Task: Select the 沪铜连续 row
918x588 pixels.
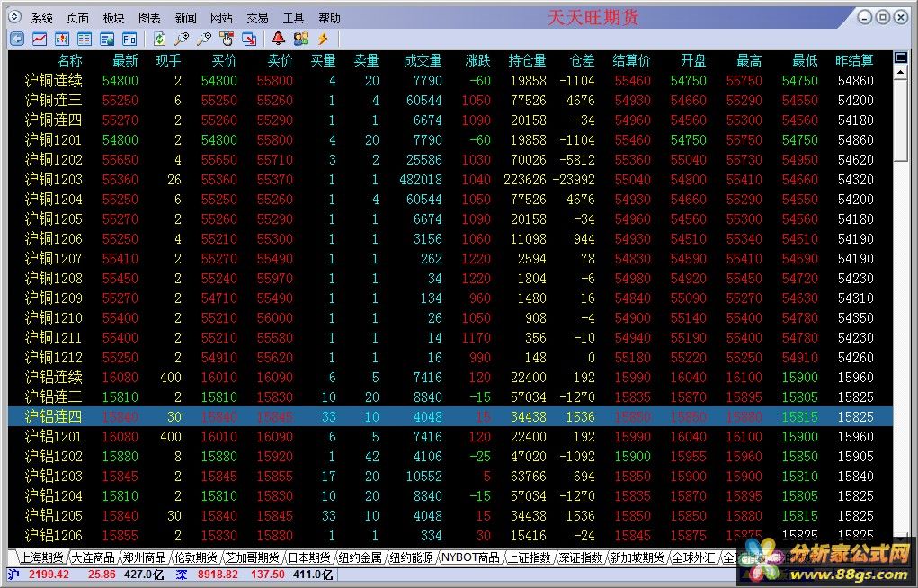Action: [450, 80]
